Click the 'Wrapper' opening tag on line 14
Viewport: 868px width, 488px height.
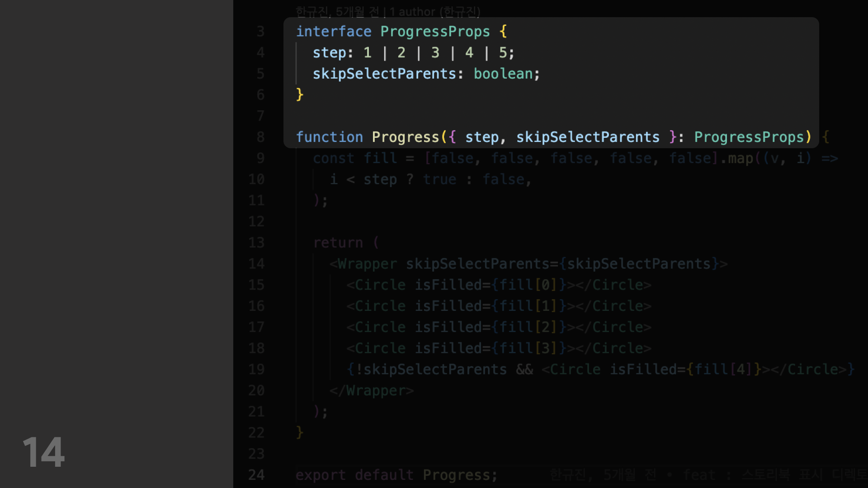coord(367,264)
